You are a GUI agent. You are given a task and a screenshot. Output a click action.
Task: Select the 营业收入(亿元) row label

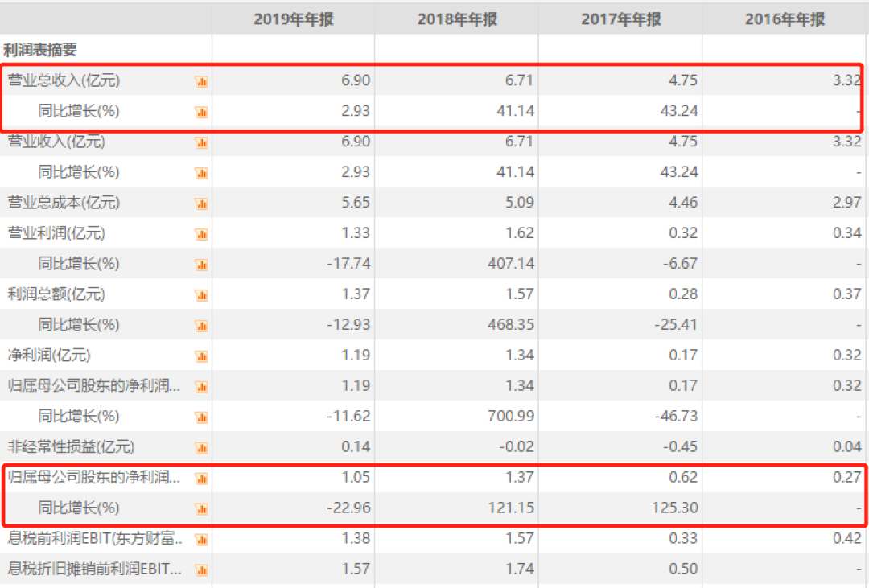click(56, 142)
